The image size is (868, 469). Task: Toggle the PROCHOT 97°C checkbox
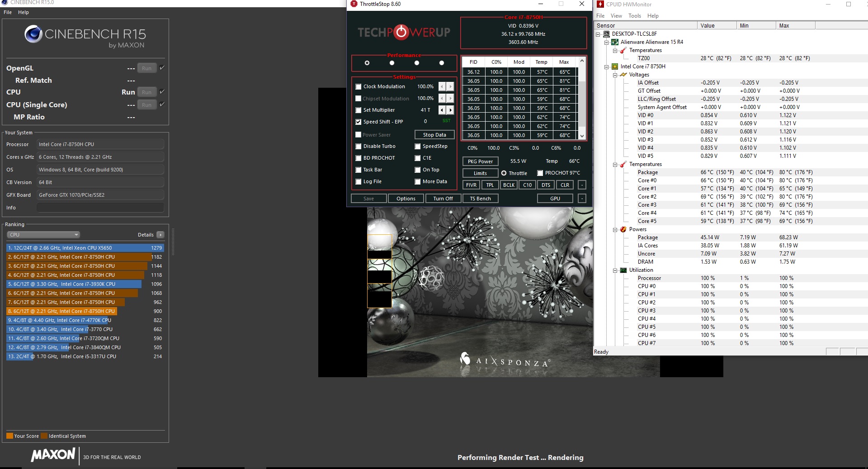pyautogui.click(x=540, y=173)
